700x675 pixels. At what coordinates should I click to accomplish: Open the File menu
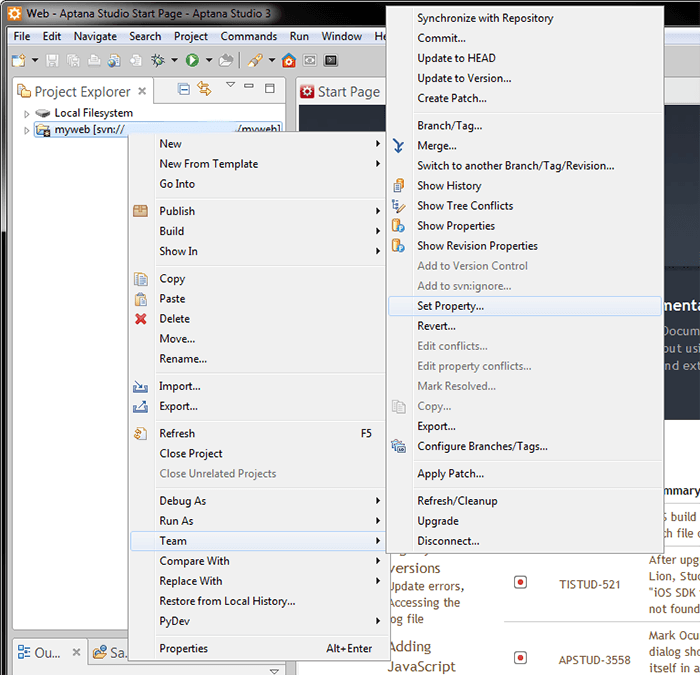pyautogui.click(x=22, y=36)
